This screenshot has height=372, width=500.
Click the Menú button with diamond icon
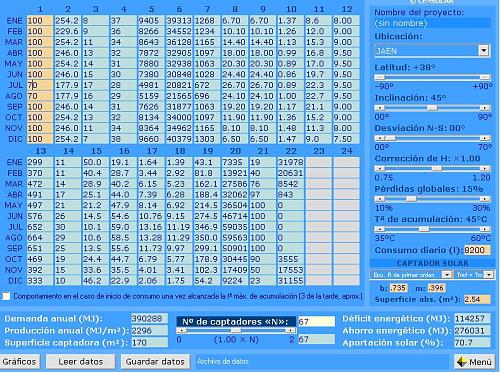point(474,362)
